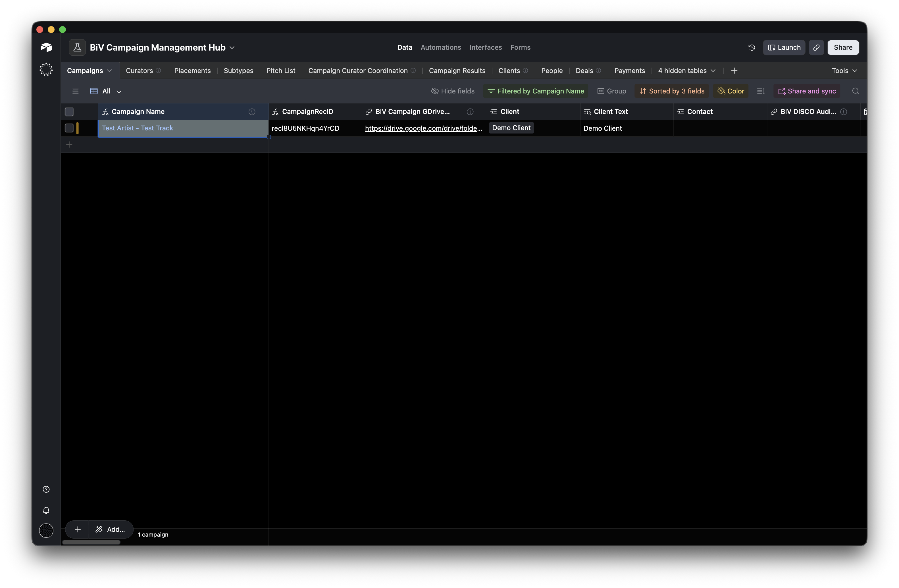Open the Forms tab

coord(520,48)
